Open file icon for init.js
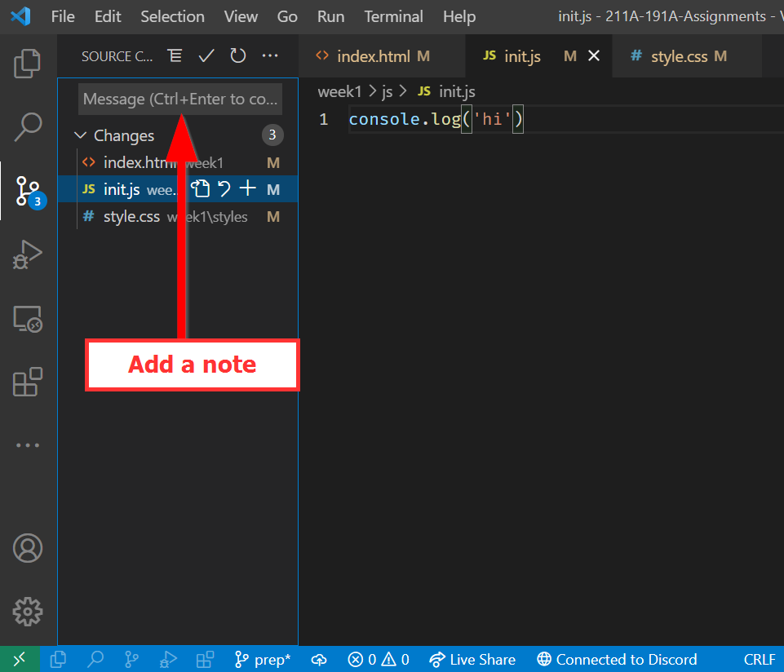 [201, 189]
